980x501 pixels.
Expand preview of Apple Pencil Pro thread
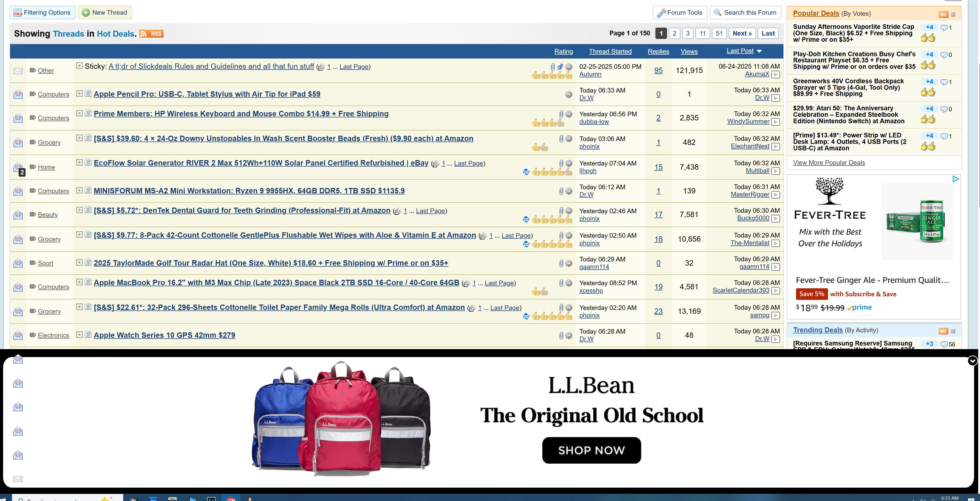[79, 93]
